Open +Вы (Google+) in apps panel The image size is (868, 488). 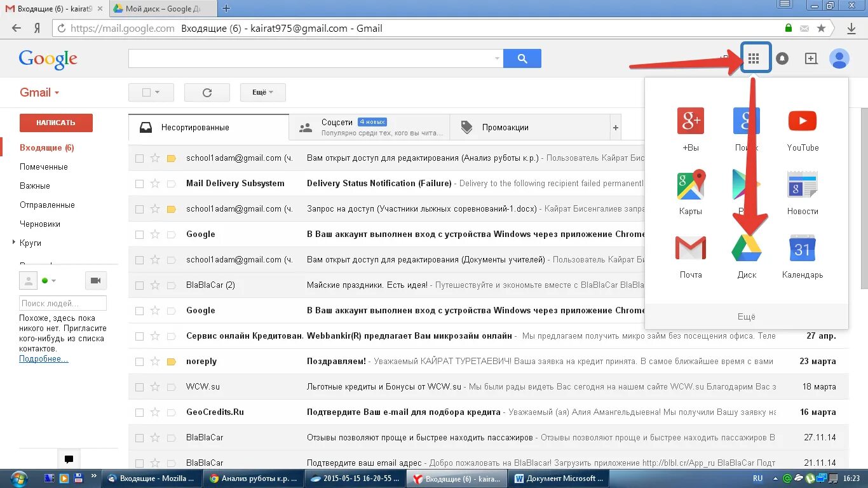[x=691, y=129]
